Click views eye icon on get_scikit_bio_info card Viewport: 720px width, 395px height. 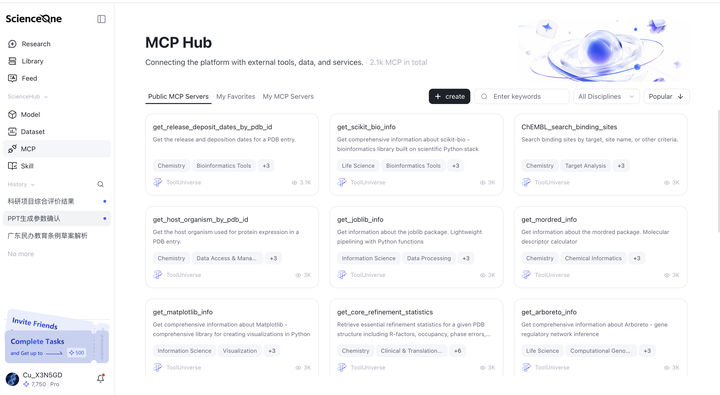coord(483,182)
